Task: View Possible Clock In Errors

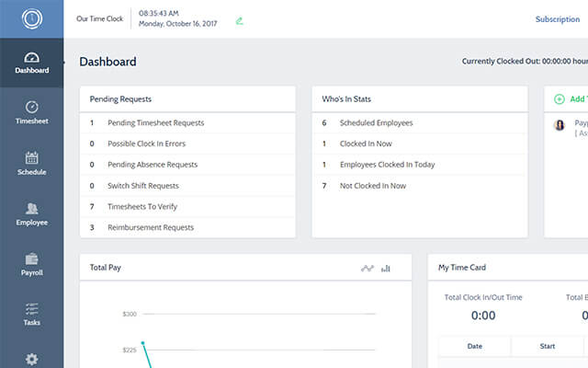Action: click(x=151, y=144)
